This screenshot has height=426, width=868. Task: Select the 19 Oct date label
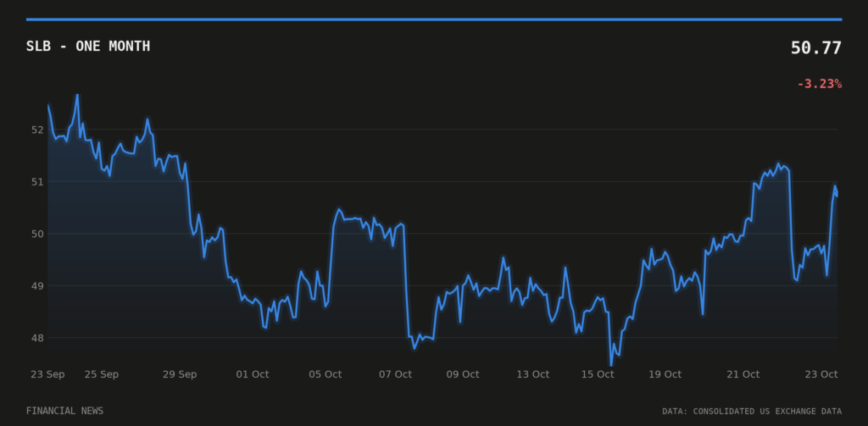pyautogui.click(x=665, y=374)
